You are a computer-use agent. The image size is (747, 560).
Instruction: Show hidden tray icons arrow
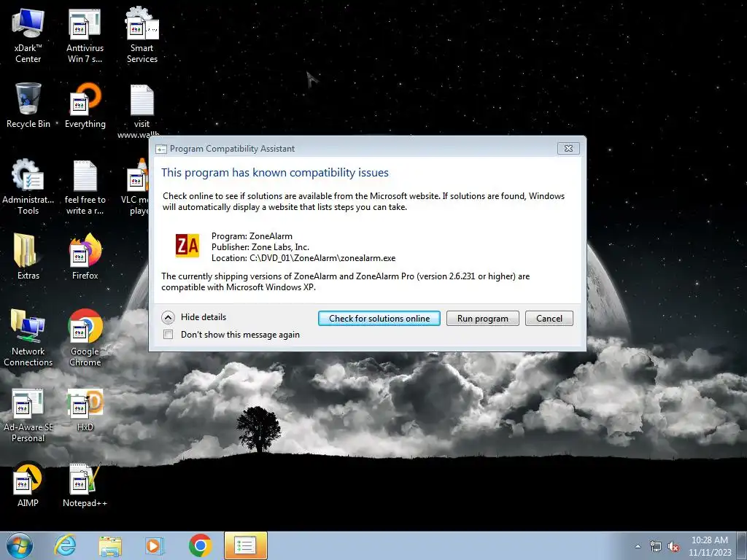[638, 546]
